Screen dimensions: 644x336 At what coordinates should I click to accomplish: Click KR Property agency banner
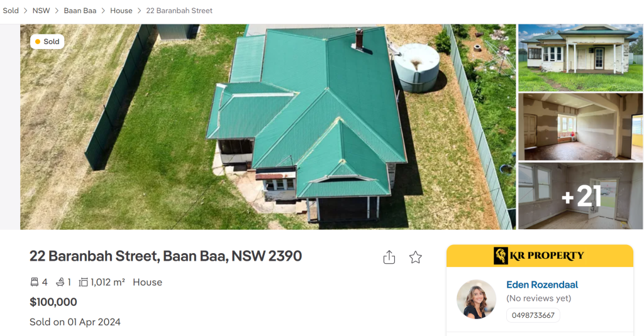click(540, 256)
